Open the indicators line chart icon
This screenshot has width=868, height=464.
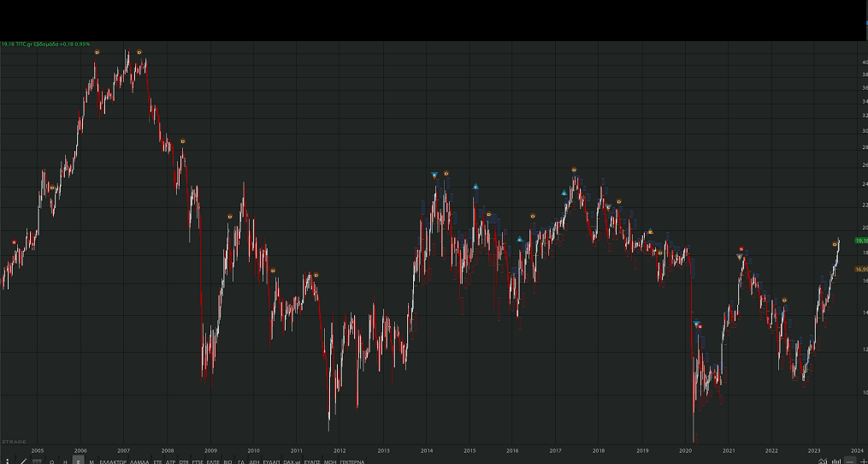click(823, 461)
